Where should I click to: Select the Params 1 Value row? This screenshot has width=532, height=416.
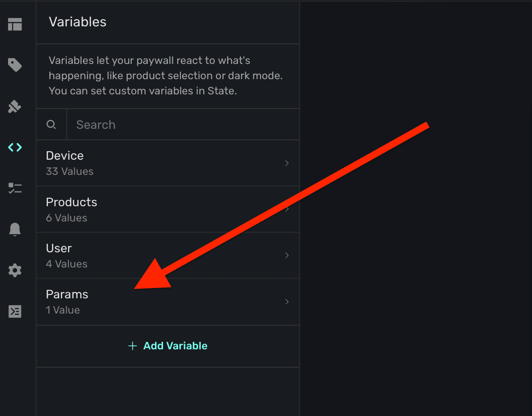point(134,302)
